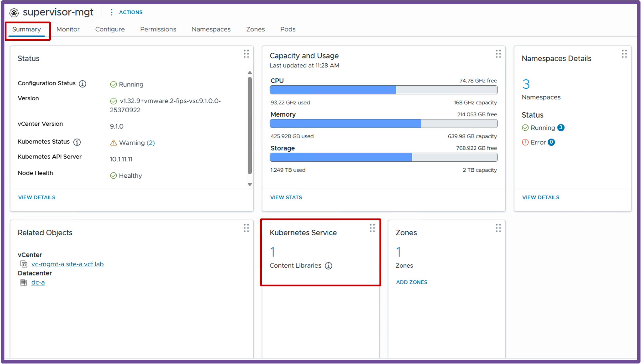
Task: Open the Configure tab
Action: pos(110,29)
